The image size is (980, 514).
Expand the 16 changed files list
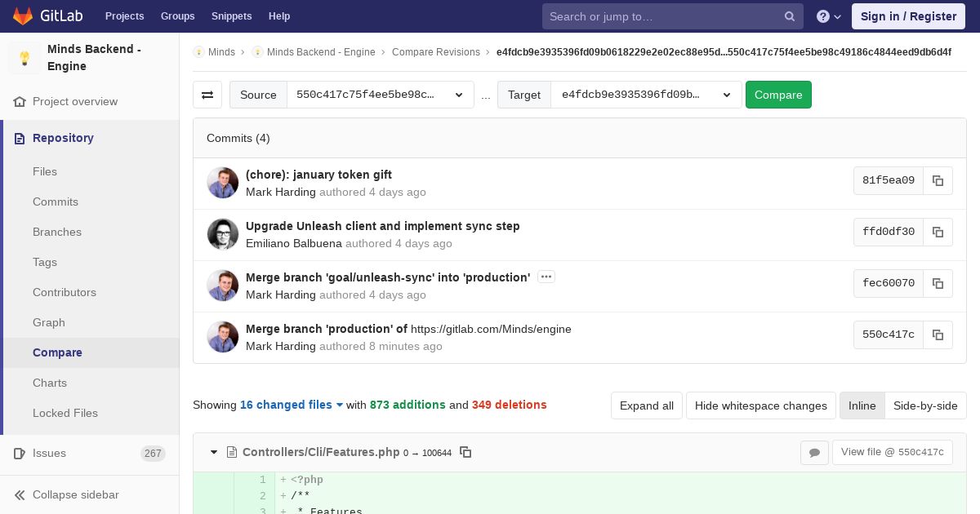pyautogui.click(x=292, y=405)
